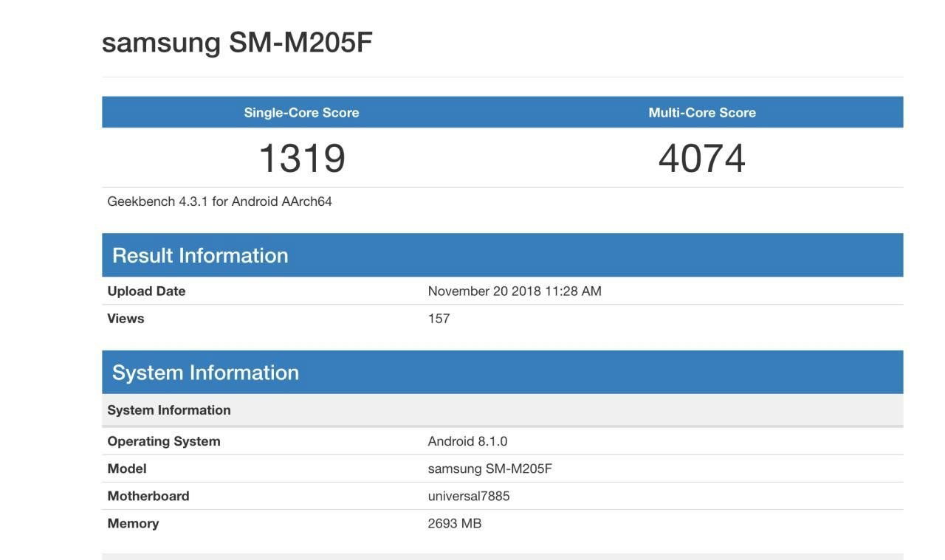
Task: Click the Android 8.1.0 value
Action: tap(467, 441)
